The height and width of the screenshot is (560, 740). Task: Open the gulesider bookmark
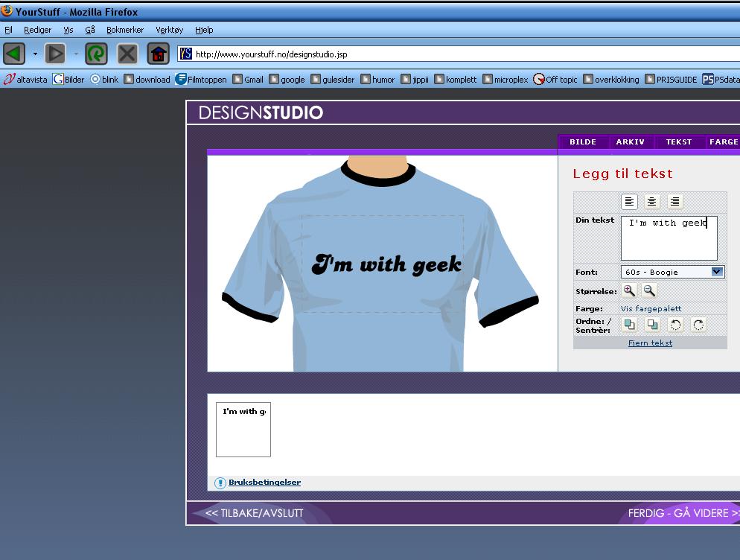tap(333, 80)
